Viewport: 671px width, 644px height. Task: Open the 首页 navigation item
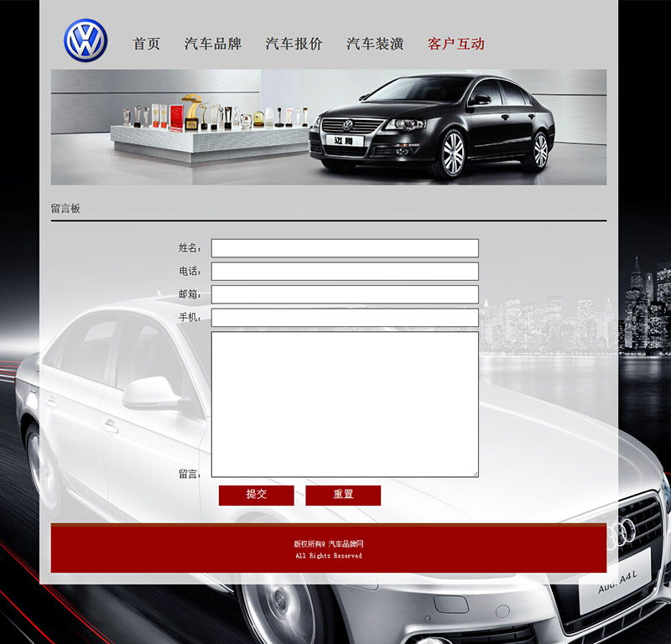[x=147, y=44]
